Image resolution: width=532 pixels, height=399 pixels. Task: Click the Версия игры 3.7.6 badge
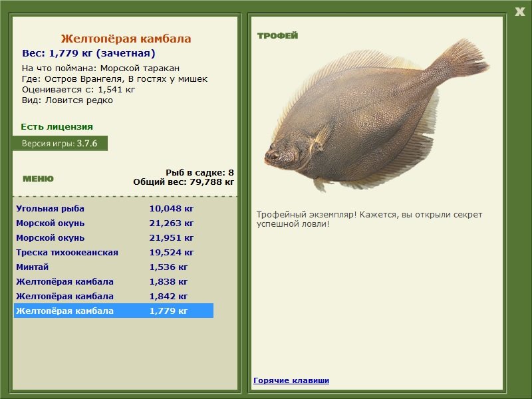(60, 143)
